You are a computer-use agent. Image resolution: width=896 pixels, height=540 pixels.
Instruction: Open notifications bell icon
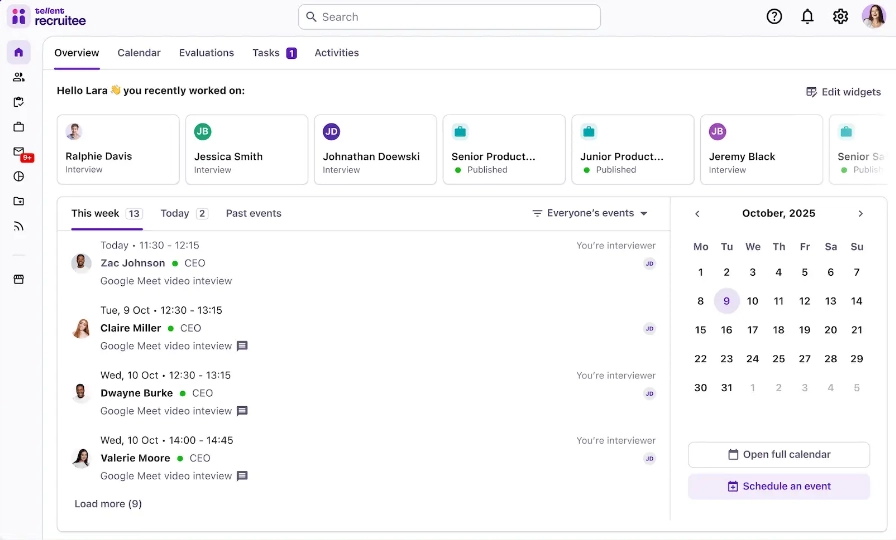[807, 17]
